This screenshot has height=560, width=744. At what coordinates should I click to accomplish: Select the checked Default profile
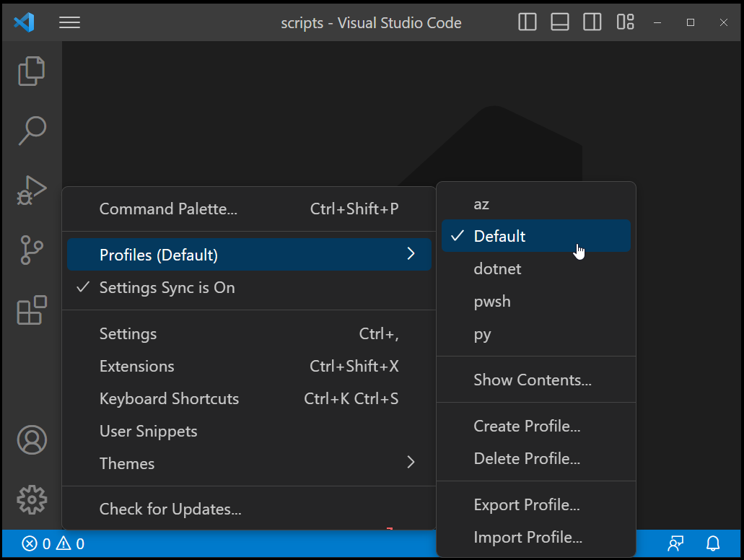[x=499, y=236]
